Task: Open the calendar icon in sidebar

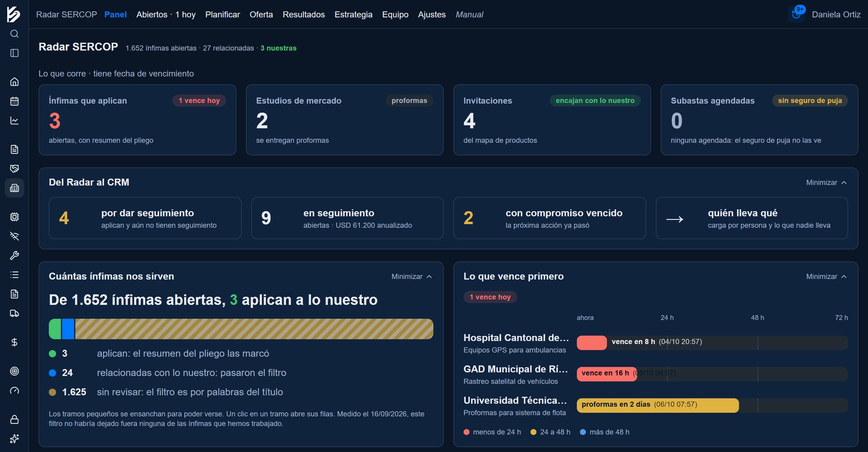Action: 14,101
